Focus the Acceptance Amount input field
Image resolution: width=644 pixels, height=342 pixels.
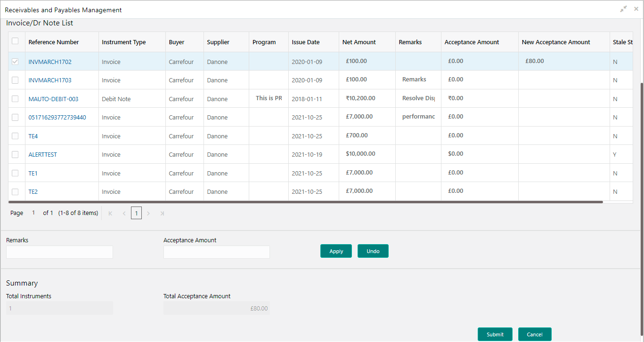click(217, 252)
